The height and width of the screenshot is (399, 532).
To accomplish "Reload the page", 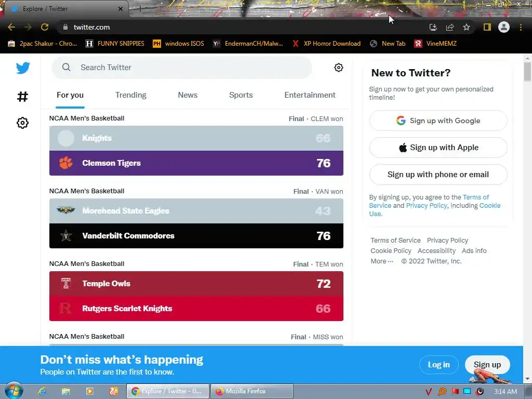I will tap(45, 27).
